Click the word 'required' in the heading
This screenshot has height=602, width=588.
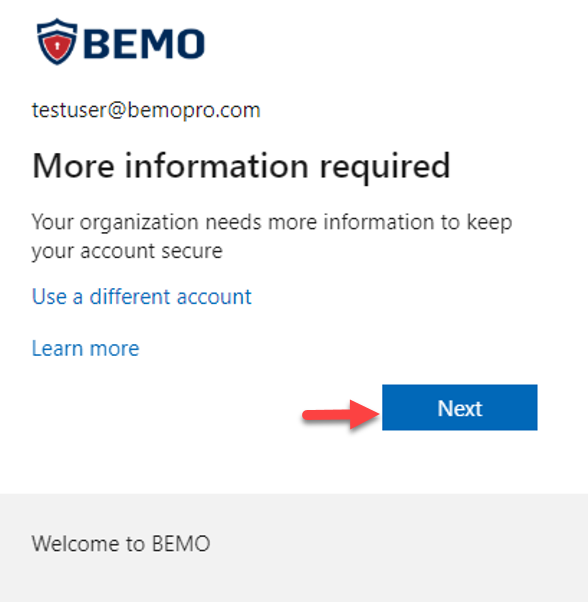pyautogui.click(x=385, y=167)
